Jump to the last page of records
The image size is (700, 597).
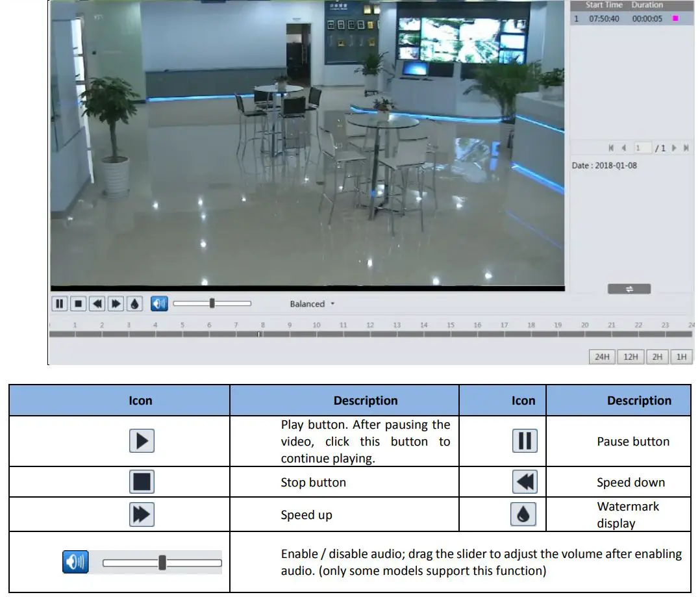[686, 147]
